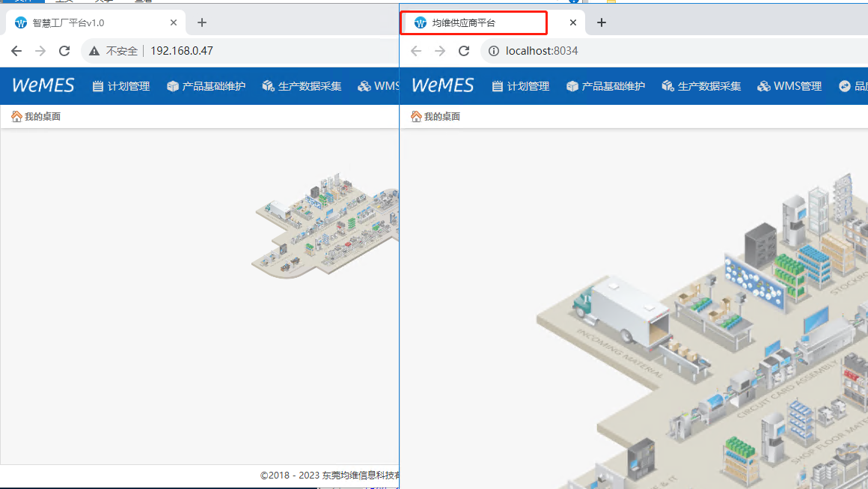The image size is (868, 489).
Task: Open new tab beside 均维供应商平台 tab
Action: (602, 22)
